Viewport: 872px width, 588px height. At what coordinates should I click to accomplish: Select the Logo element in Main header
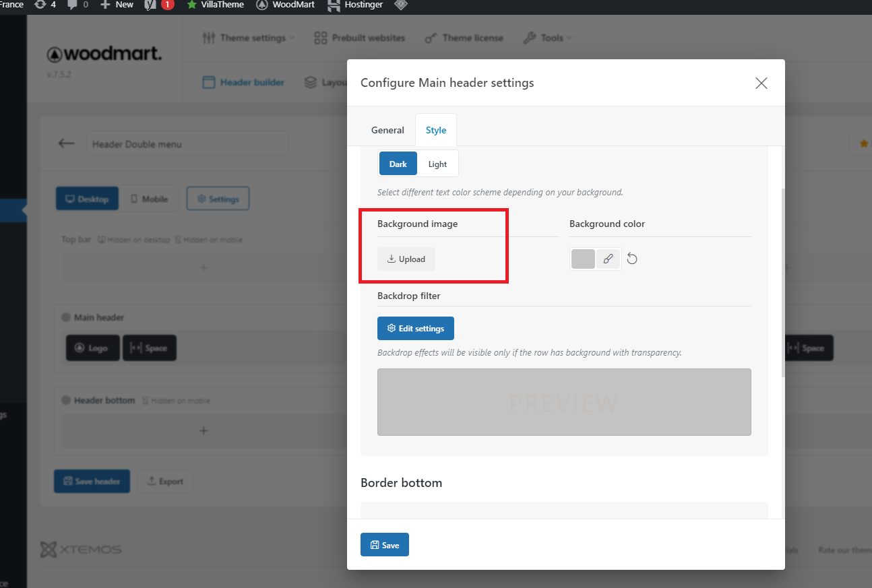click(93, 348)
